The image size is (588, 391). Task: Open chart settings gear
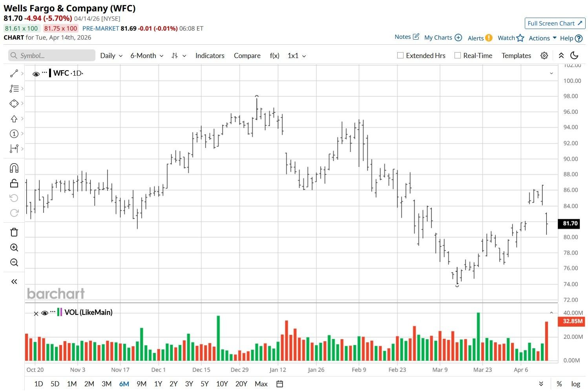[544, 56]
